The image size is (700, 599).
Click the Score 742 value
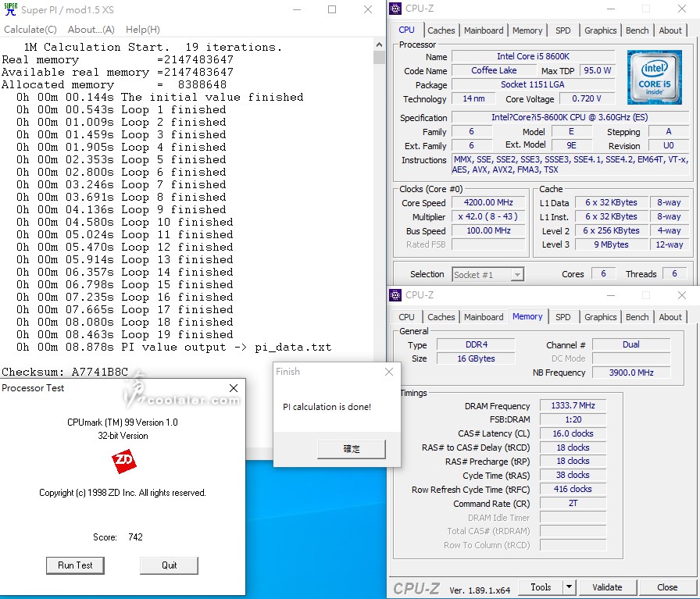tap(135, 537)
